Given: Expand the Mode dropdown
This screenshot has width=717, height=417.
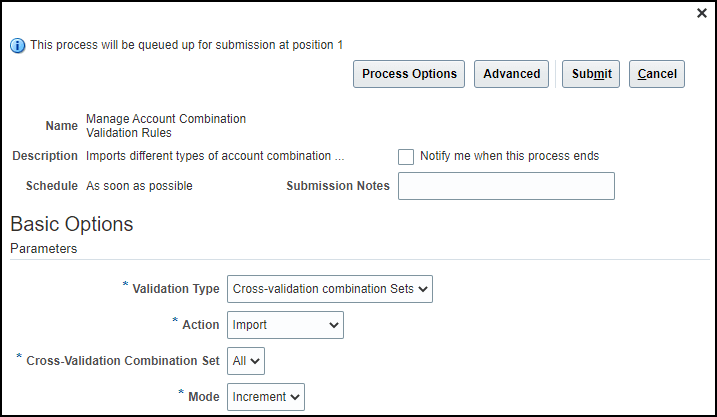Looking at the screenshot, I should tap(266, 397).
